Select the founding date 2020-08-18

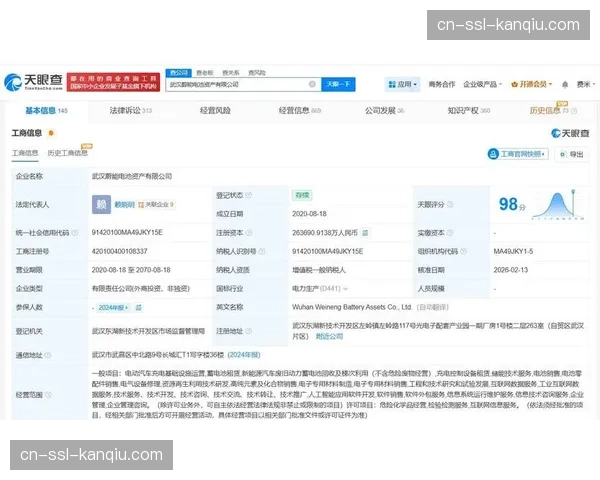(x=309, y=214)
